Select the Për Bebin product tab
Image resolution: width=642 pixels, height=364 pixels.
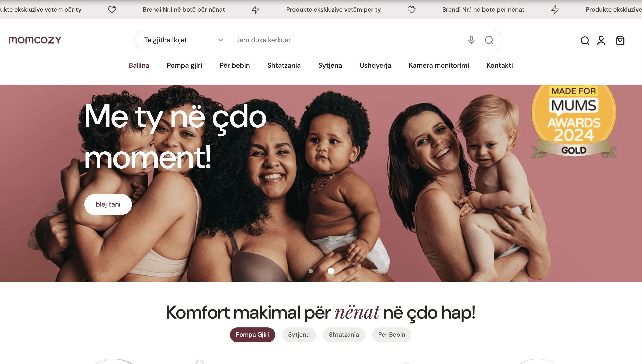391,334
